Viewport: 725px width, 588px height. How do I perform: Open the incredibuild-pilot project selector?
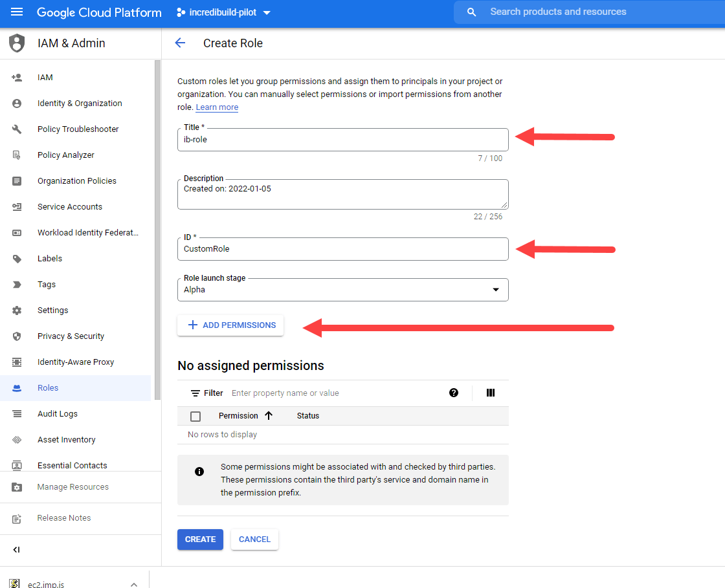(224, 12)
